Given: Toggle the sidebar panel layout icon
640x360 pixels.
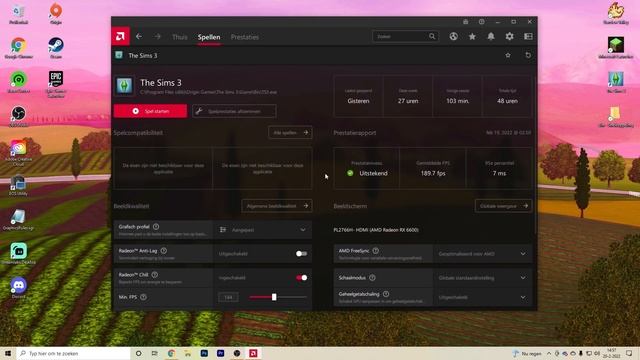Looking at the screenshot, I should [x=528, y=36].
